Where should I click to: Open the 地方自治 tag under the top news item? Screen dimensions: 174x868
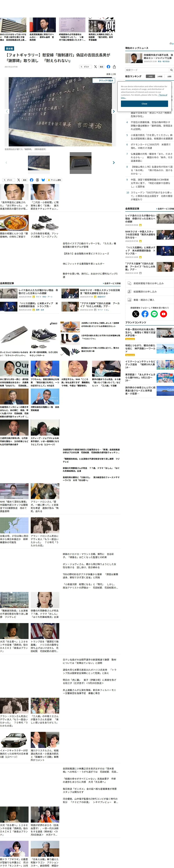pyautogui.click(x=166, y=61)
